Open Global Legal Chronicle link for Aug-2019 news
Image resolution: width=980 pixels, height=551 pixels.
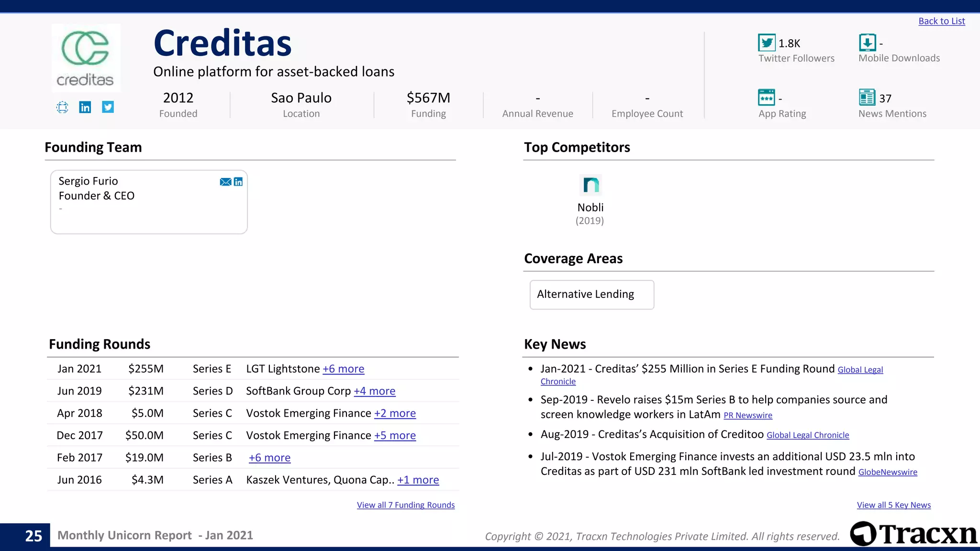[x=808, y=435]
